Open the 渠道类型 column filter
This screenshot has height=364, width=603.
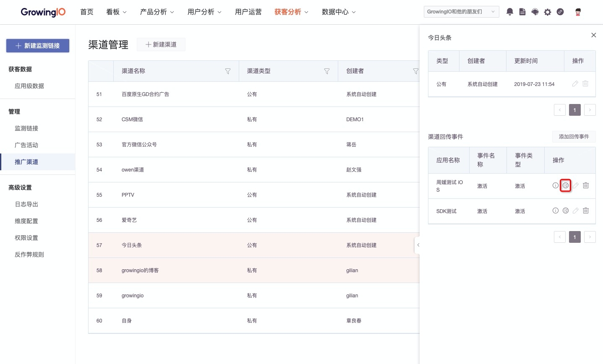coord(327,71)
